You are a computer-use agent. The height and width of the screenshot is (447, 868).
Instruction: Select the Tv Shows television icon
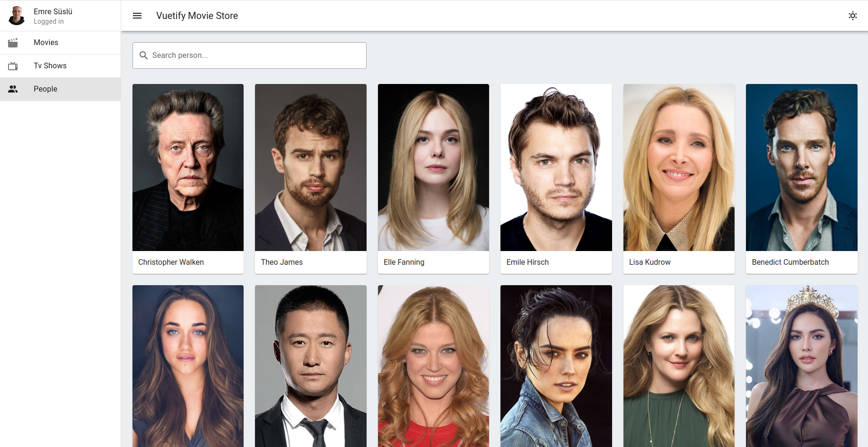coord(13,65)
